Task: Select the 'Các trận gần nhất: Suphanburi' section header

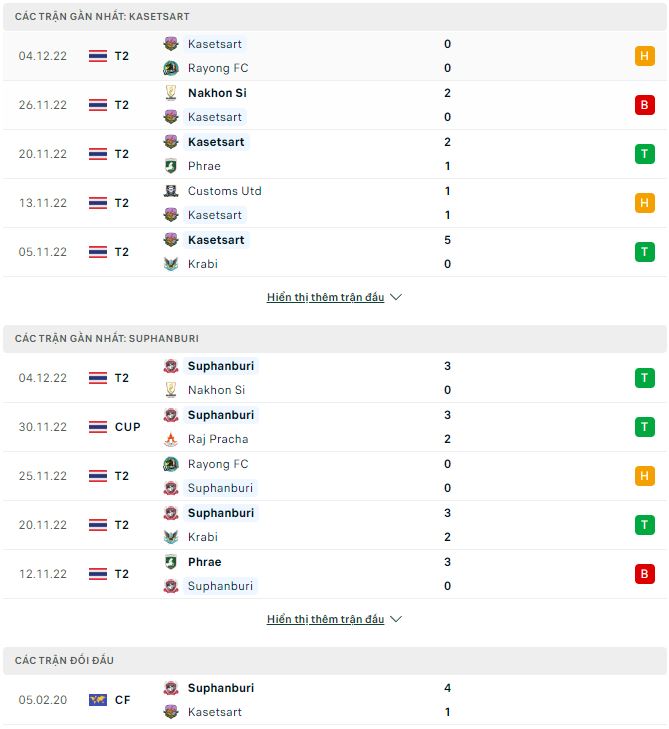Action: pos(107,339)
